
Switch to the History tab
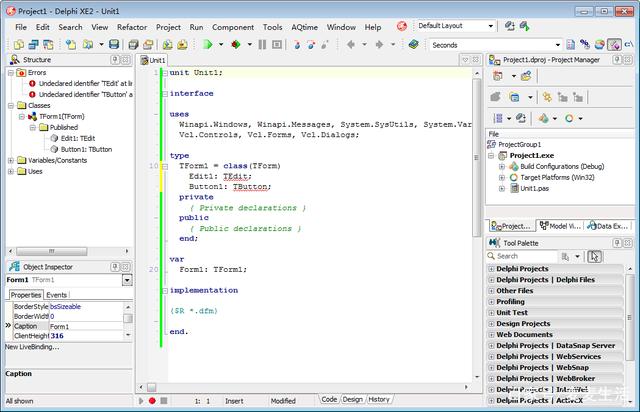coord(379,399)
